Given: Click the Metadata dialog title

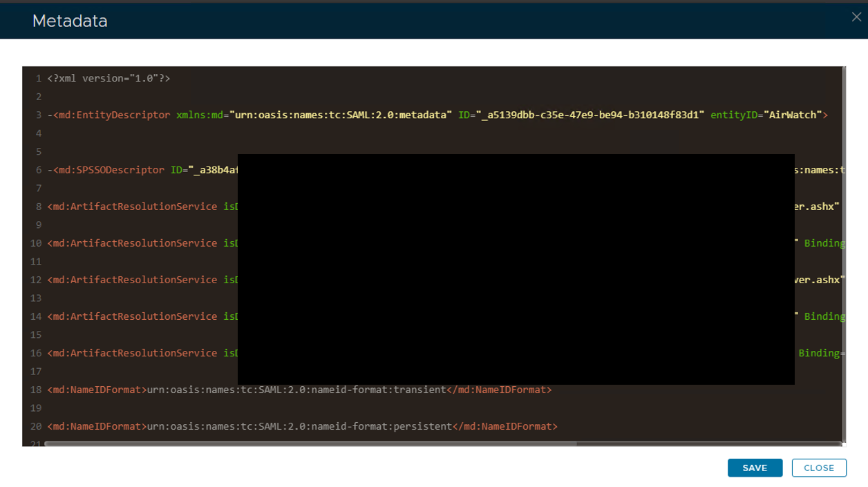Looking at the screenshot, I should point(70,21).
